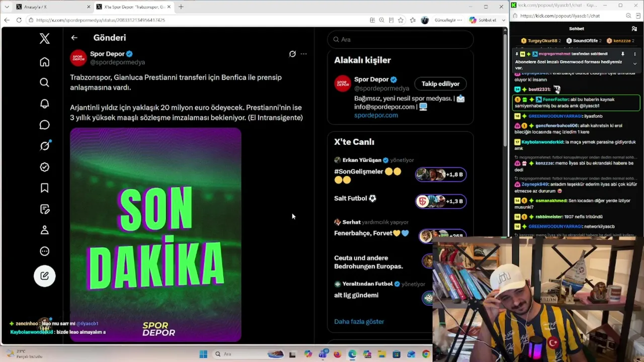Reload the page in Edge
Viewport: 644px width, 362px height.
click(x=19, y=20)
